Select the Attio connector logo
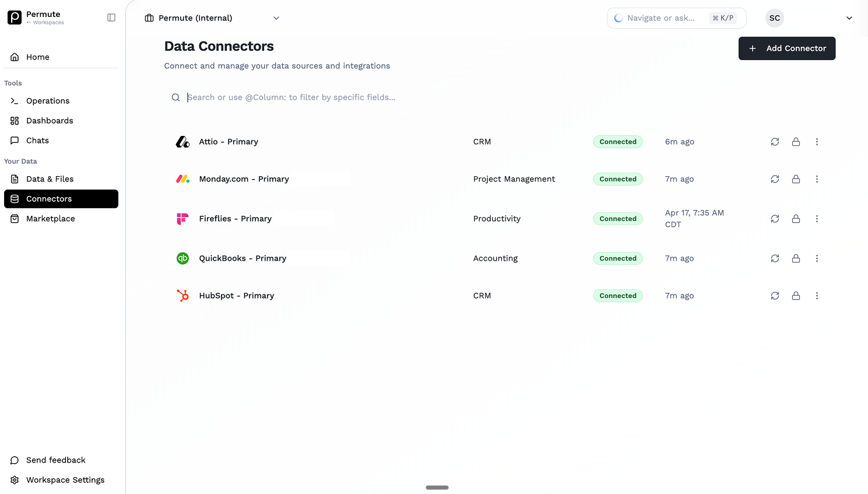 pos(182,141)
